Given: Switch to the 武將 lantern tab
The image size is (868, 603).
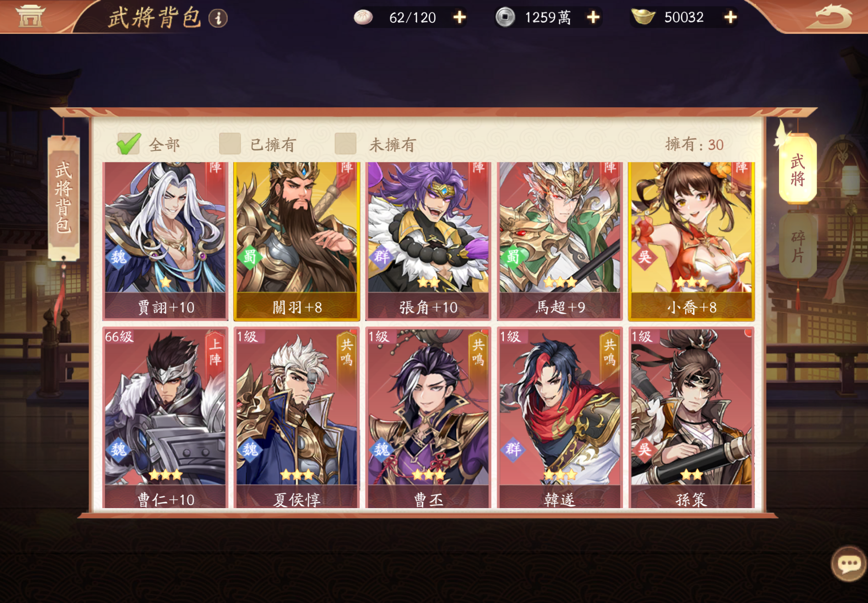Looking at the screenshot, I should click(x=798, y=170).
